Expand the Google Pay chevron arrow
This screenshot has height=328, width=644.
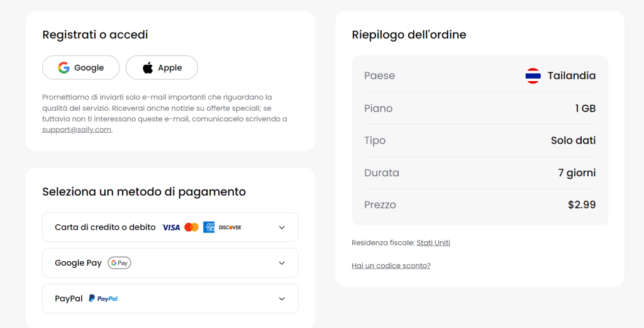(282, 263)
